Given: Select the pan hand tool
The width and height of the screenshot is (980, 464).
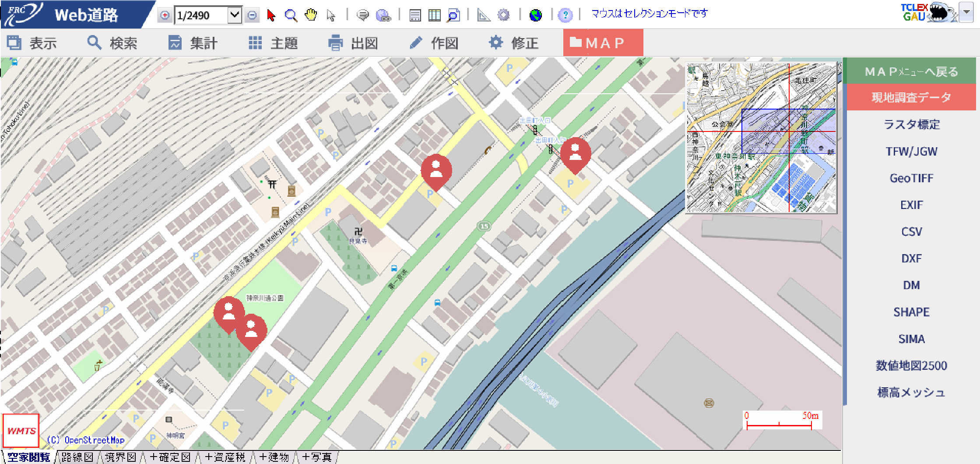Looking at the screenshot, I should click(310, 15).
